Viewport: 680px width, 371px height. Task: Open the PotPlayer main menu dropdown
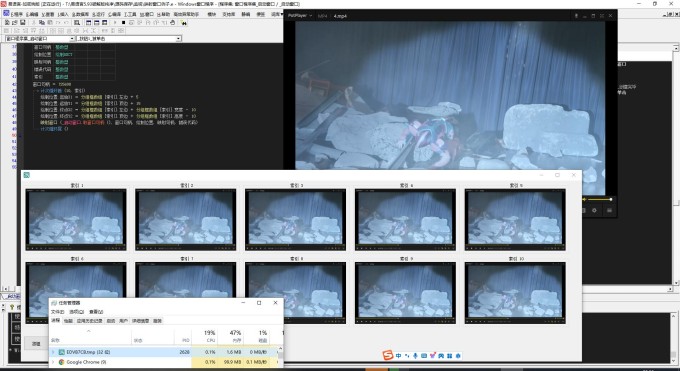pyautogui.click(x=300, y=16)
